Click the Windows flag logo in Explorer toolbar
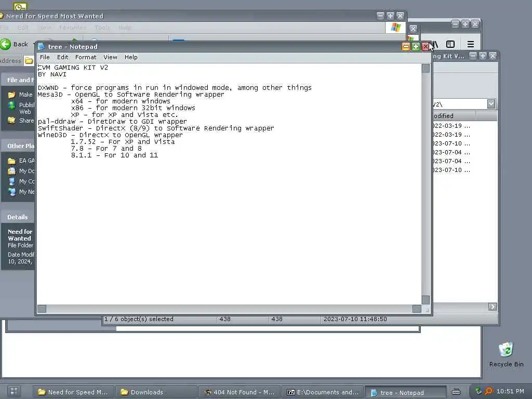 [x=395, y=28]
